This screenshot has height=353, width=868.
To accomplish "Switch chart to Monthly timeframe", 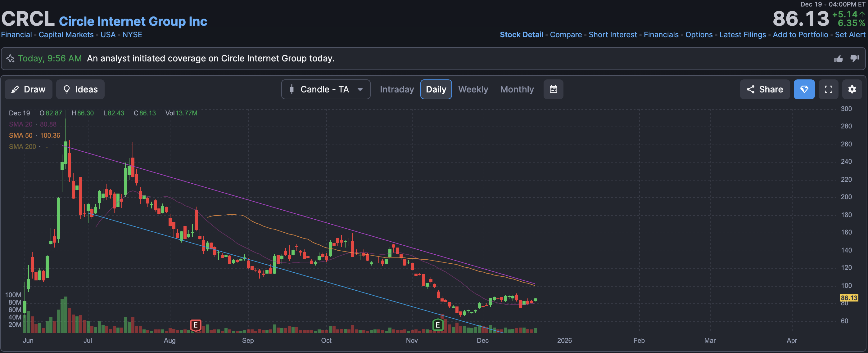I will tap(517, 89).
